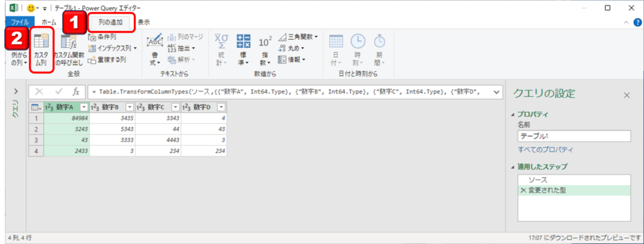Add a 条件列 column
Viewport: 644px width, 244px height.
click(102, 37)
